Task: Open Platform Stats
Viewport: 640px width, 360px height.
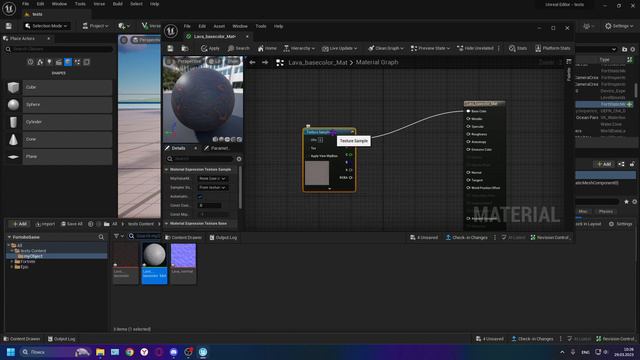Action: click(553, 48)
